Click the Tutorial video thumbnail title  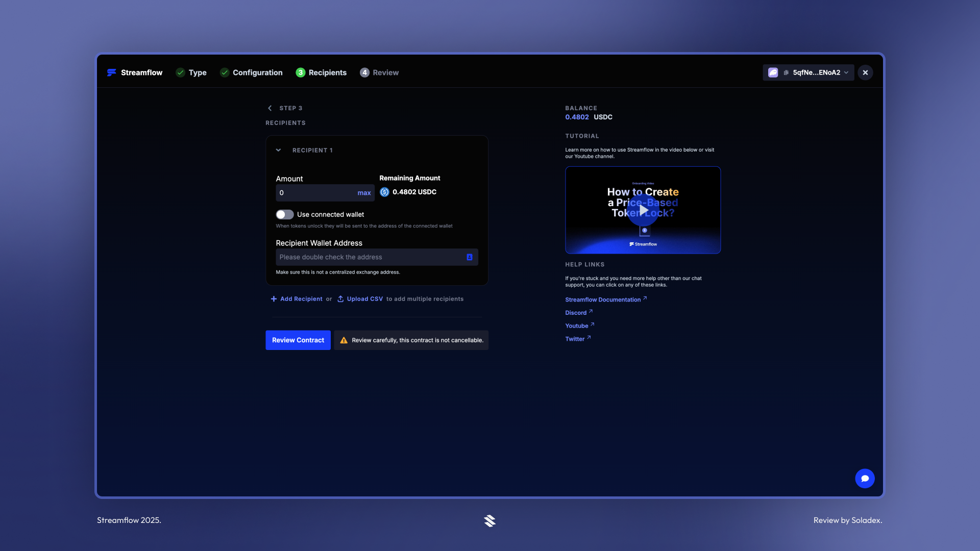pyautogui.click(x=643, y=203)
